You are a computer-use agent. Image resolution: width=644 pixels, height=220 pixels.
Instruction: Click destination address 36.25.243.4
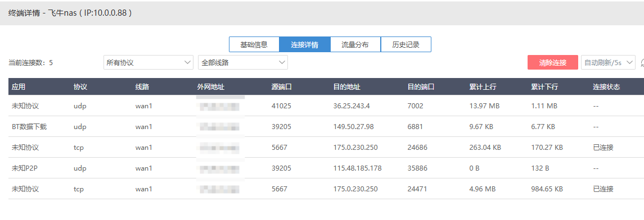pyautogui.click(x=352, y=106)
